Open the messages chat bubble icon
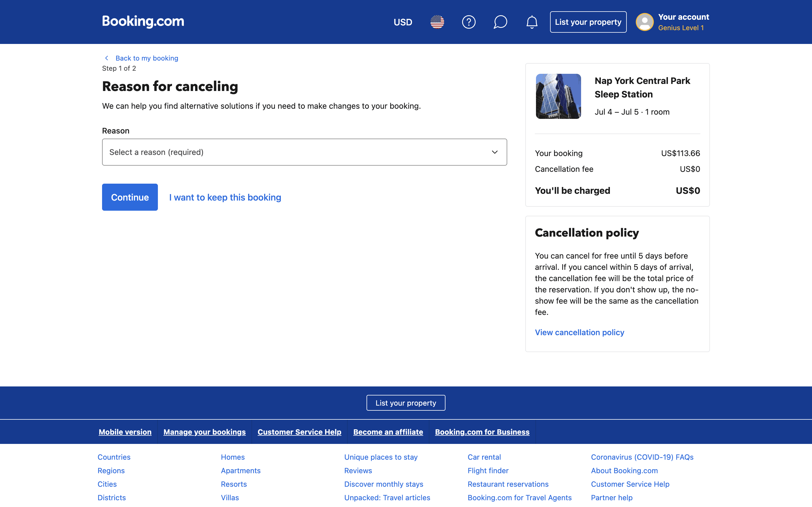Image resolution: width=812 pixels, height=507 pixels. tap(500, 22)
